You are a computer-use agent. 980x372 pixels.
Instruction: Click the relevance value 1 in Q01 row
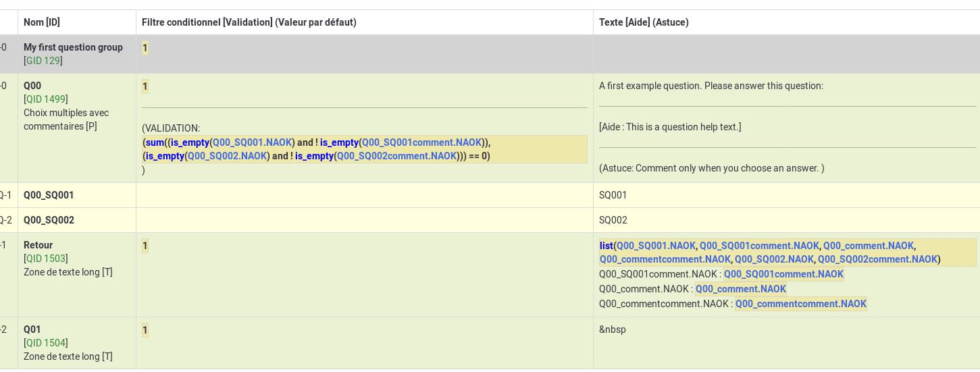click(145, 330)
